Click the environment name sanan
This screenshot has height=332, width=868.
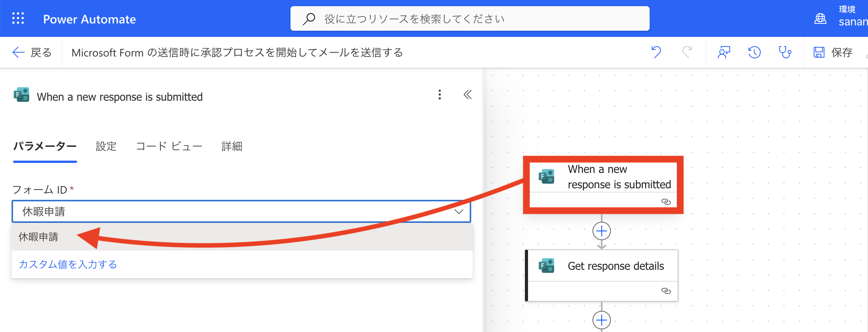click(853, 22)
